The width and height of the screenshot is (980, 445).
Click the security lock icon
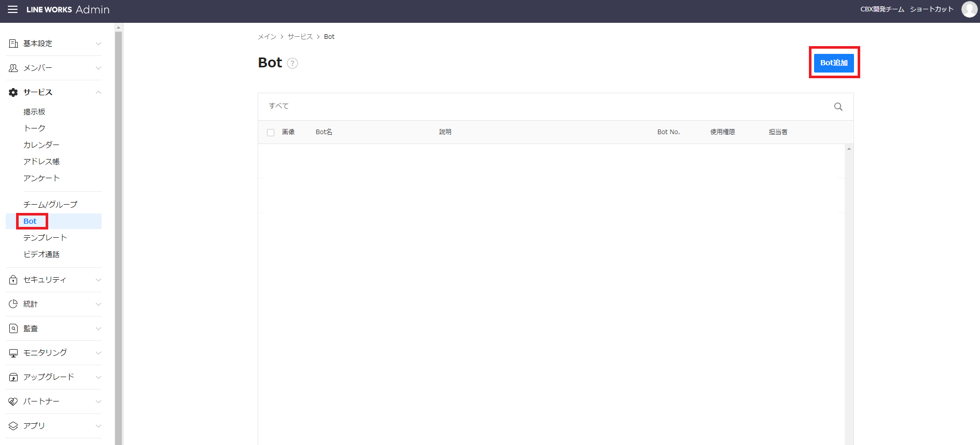(13, 280)
